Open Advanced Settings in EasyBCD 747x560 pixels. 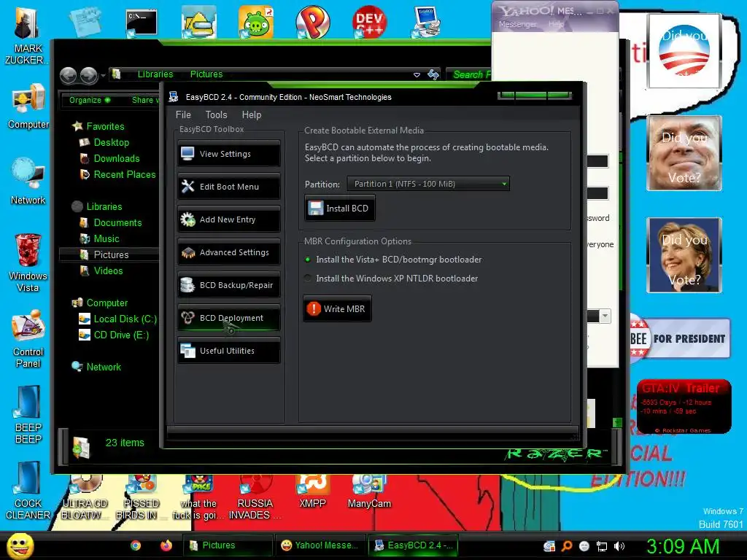coord(228,252)
